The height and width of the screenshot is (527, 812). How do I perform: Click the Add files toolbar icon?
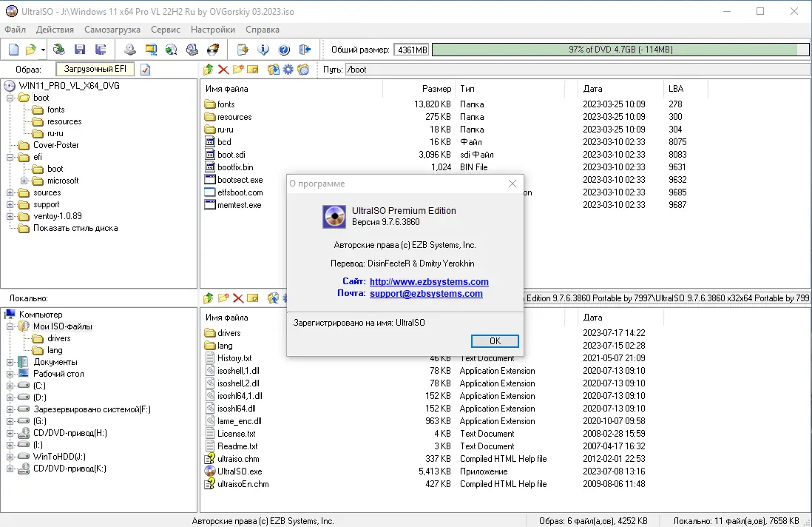(243, 50)
